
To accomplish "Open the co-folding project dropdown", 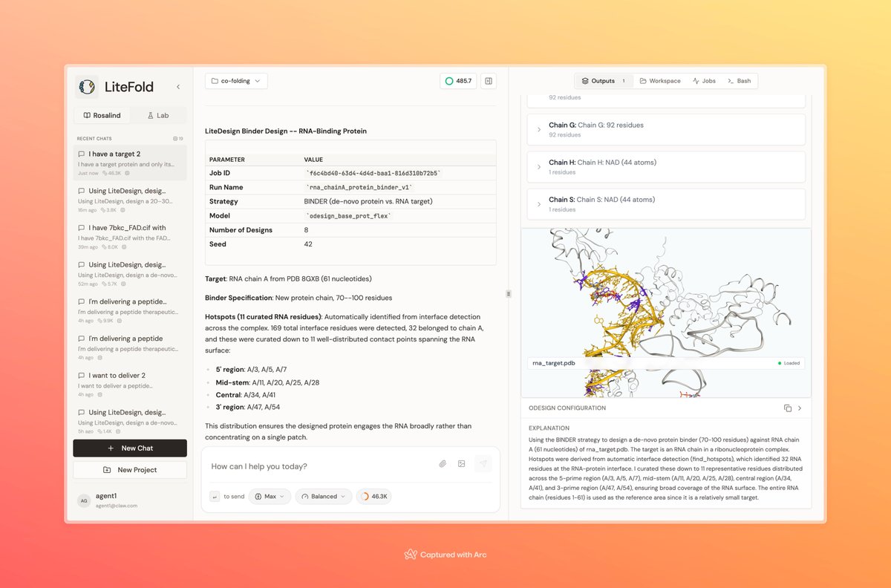I will (236, 81).
